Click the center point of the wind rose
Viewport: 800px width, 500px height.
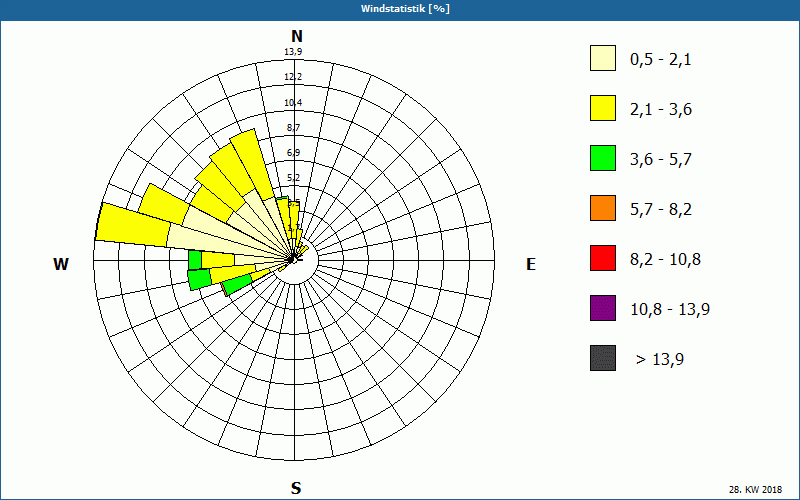tap(294, 260)
